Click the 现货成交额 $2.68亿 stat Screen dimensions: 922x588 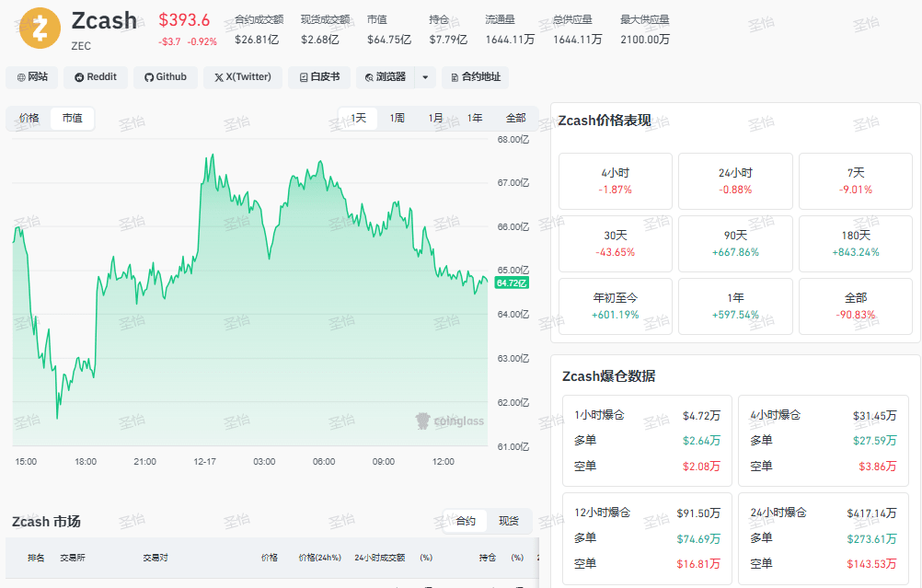point(325,29)
